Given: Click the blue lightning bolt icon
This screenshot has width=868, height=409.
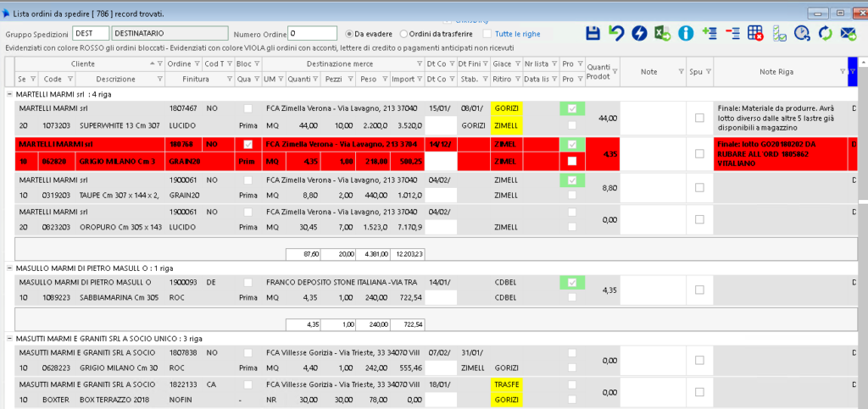Looking at the screenshot, I should click(639, 34).
